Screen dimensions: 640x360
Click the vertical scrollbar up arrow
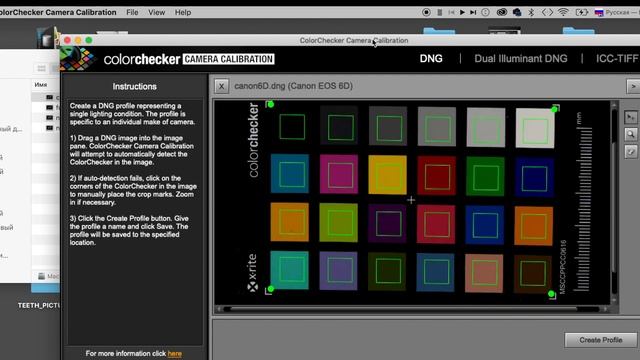coord(614,105)
